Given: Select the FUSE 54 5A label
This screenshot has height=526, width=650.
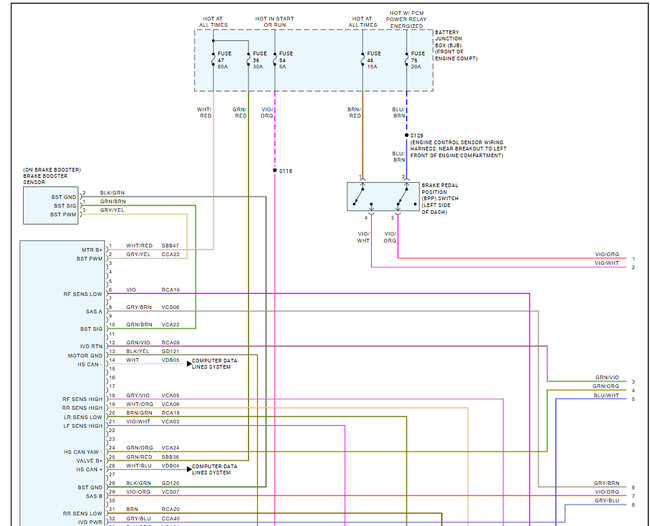Looking at the screenshot, I should click(x=286, y=60).
